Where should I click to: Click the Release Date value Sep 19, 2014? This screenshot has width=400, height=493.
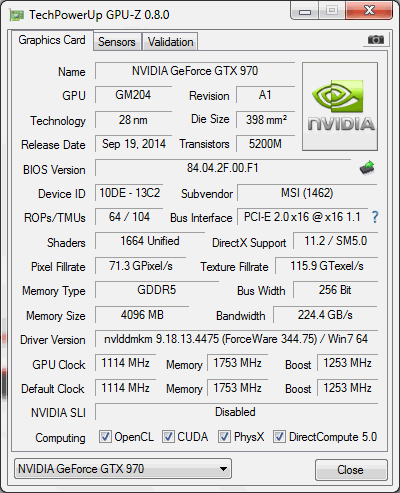[x=133, y=144]
